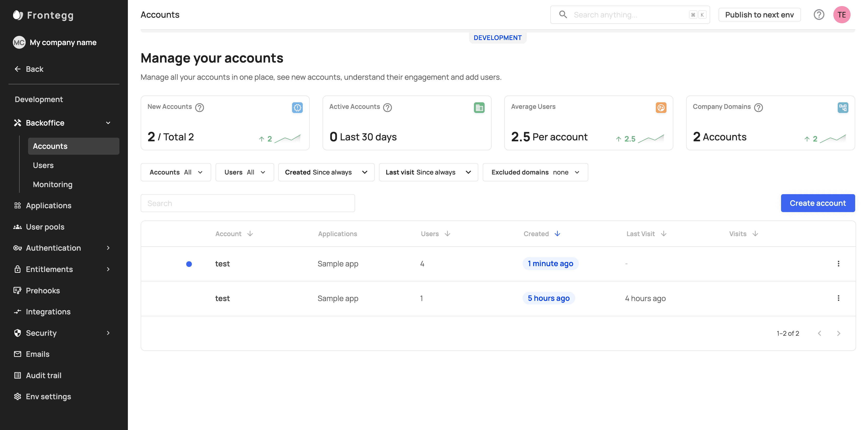This screenshot has width=868, height=430.
Task: Focus the Search anything box in header
Action: tap(630, 15)
